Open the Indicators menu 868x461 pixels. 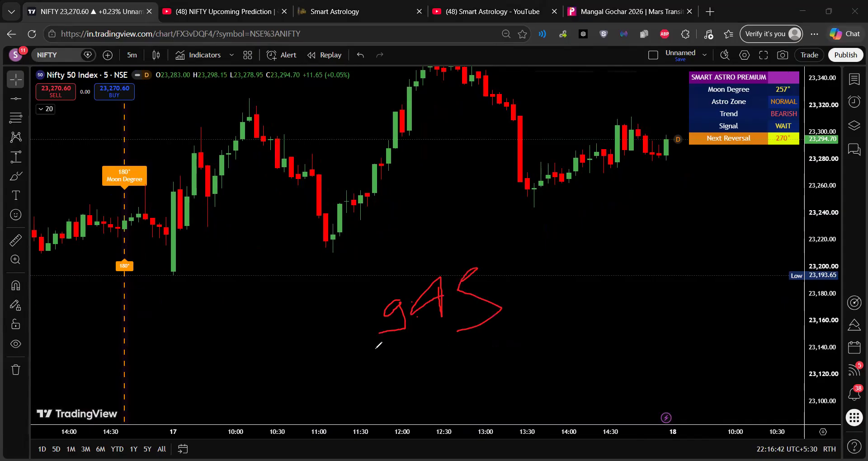point(198,55)
